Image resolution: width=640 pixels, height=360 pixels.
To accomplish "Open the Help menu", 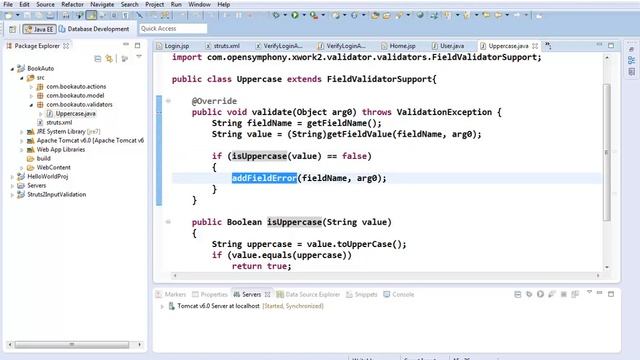I will click(x=223, y=4).
